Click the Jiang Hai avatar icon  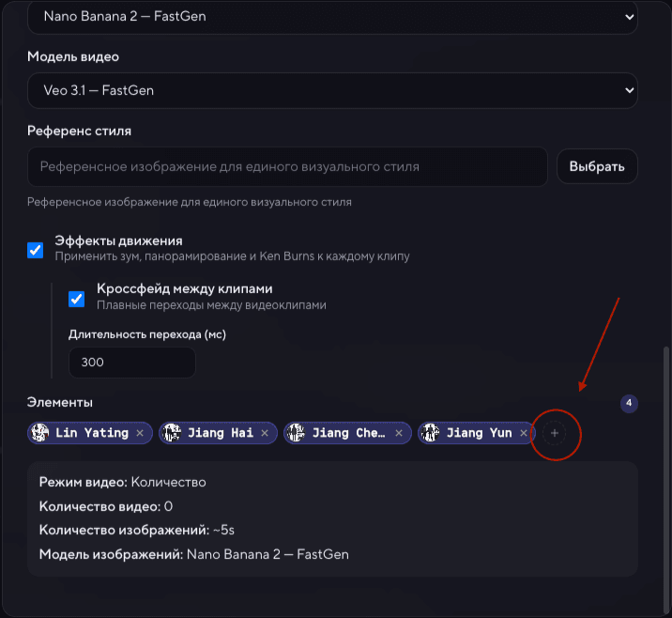tap(172, 433)
